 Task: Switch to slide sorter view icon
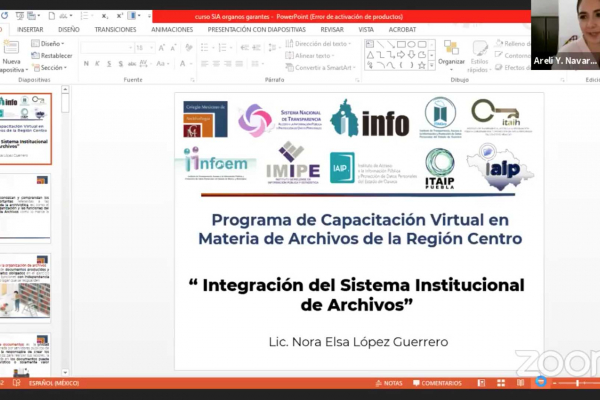(501, 383)
